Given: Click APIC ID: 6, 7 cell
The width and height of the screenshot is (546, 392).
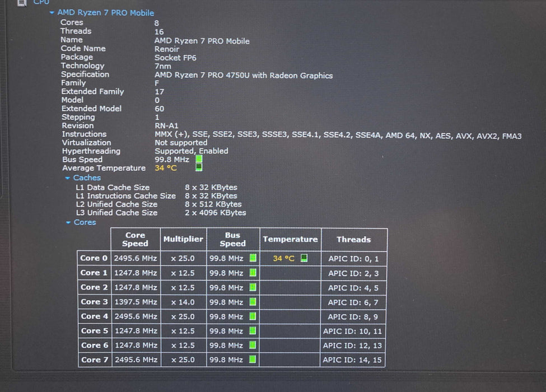Looking at the screenshot, I should (x=353, y=302).
